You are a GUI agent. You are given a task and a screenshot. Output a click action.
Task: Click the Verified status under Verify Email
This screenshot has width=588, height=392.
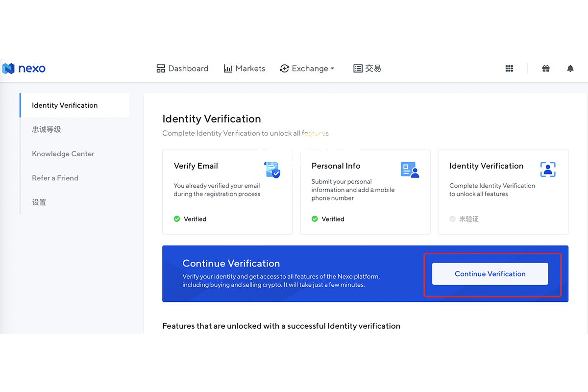point(195,219)
